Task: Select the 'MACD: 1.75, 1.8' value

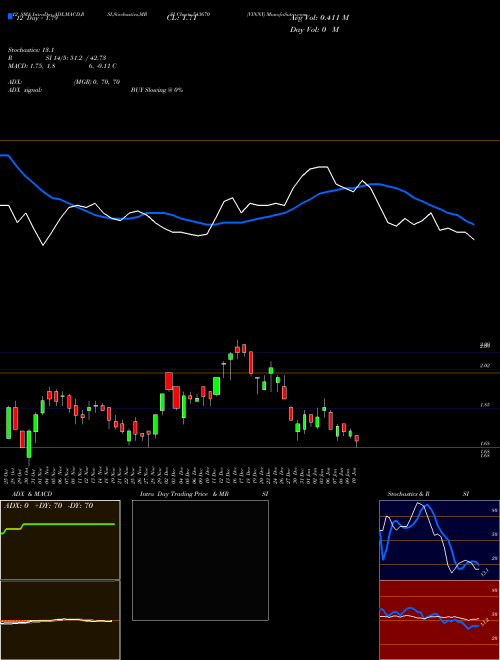Action: (x=32, y=66)
